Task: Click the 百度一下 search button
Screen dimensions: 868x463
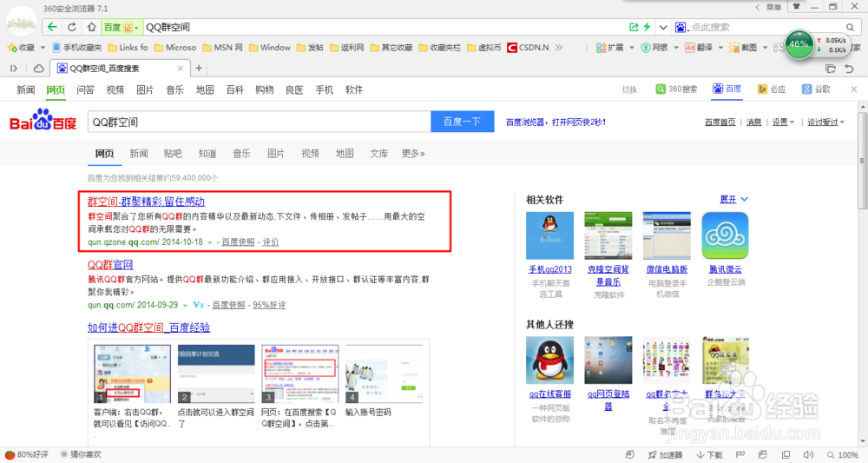Action: coord(463,122)
